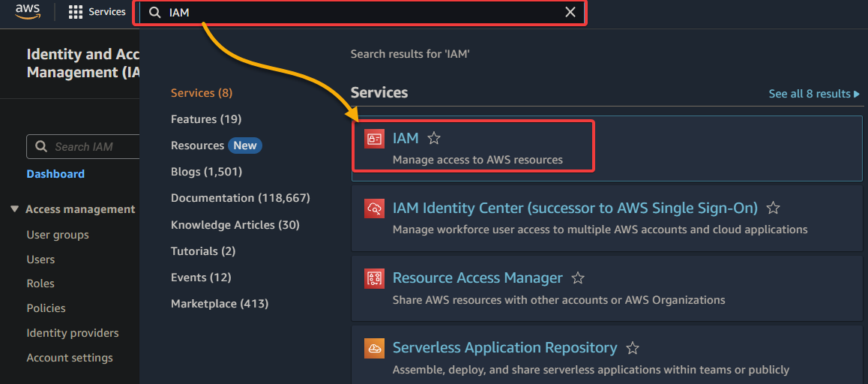Open the Services grid menu
This screenshot has height=384, width=868.
pos(75,12)
